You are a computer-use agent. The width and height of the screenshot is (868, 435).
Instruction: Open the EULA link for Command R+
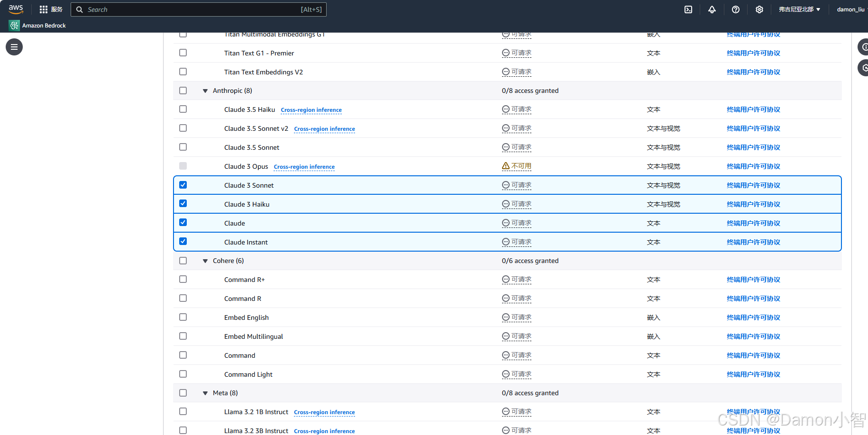pyautogui.click(x=753, y=280)
